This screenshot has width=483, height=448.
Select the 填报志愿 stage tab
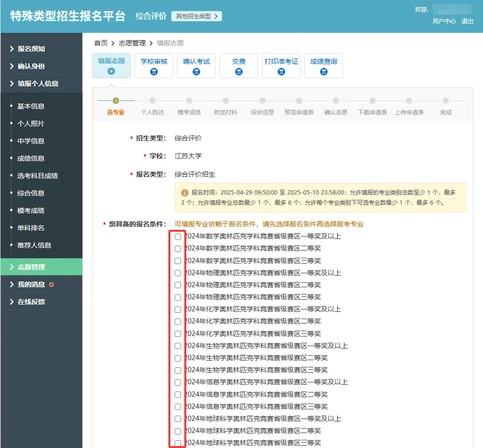[111, 66]
